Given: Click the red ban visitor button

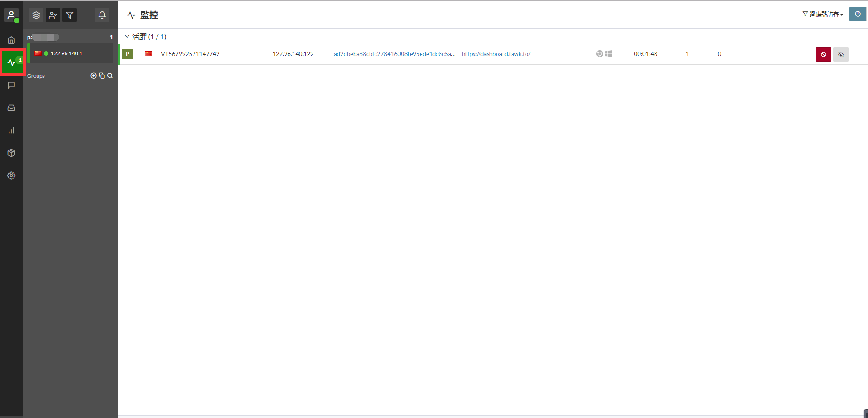Looking at the screenshot, I should coord(823,55).
